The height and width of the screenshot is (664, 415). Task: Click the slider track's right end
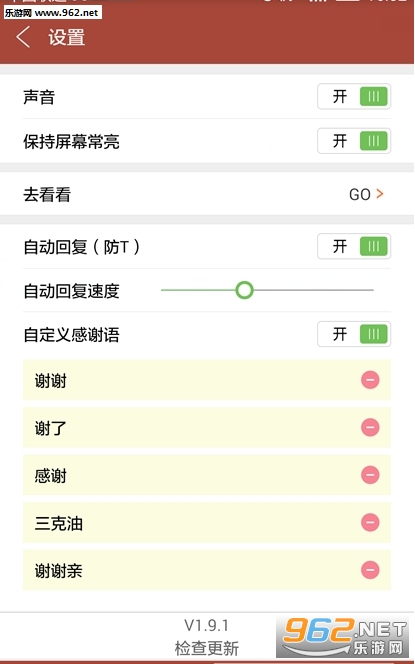pos(372,290)
